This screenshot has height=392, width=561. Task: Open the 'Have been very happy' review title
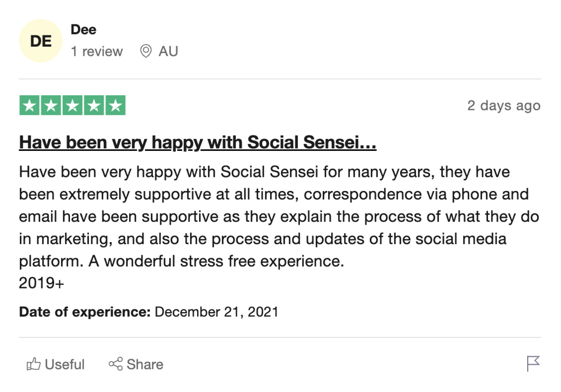tap(198, 142)
